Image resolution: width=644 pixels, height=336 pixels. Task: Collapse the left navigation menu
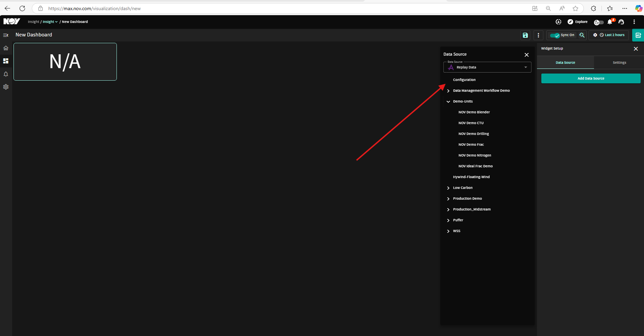[6, 35]
